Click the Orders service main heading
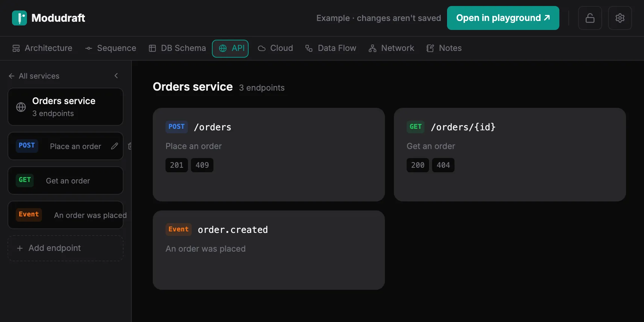The image size is (644, 322). pyautogui.click(x=193, y=87)
